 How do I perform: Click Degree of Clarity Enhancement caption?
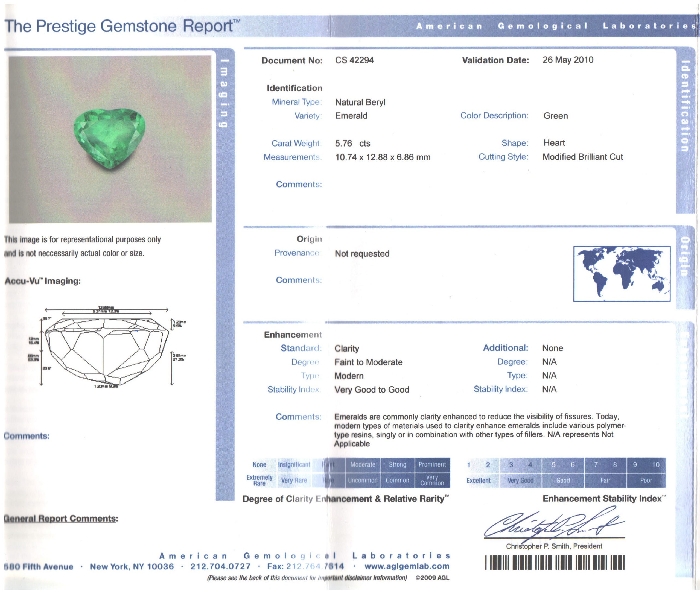coord(346,499)
